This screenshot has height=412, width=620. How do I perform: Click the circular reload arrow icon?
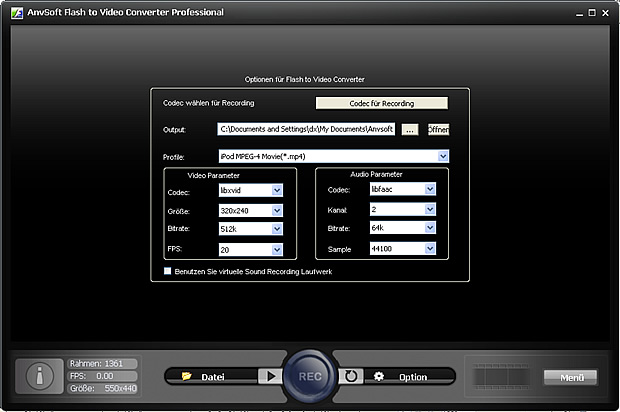click(350, 376)
